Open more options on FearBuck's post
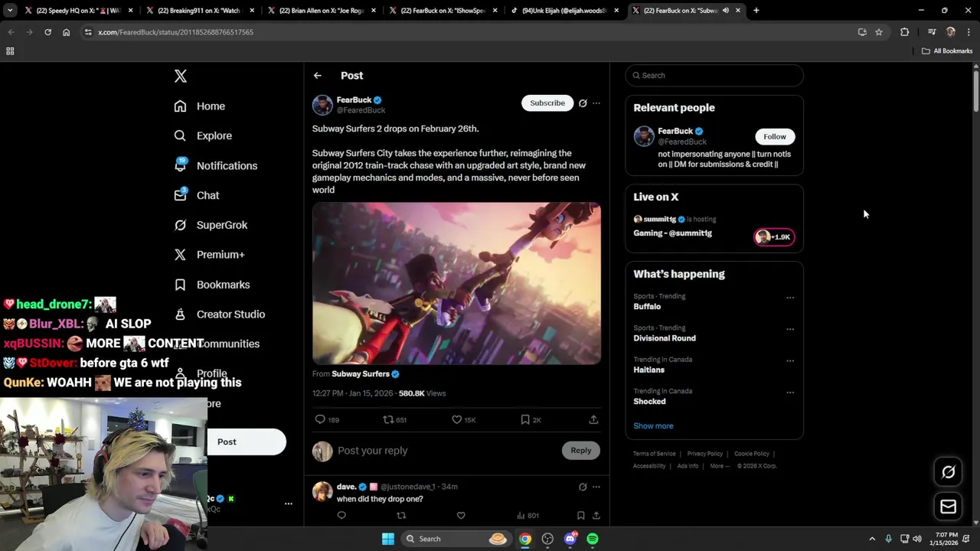 point(596,103)
